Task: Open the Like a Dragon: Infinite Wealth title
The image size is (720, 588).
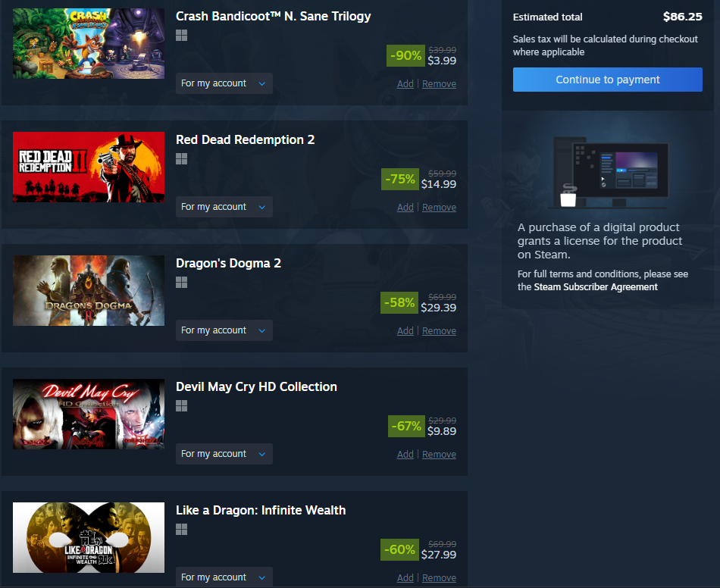Action: click(261, 510)
